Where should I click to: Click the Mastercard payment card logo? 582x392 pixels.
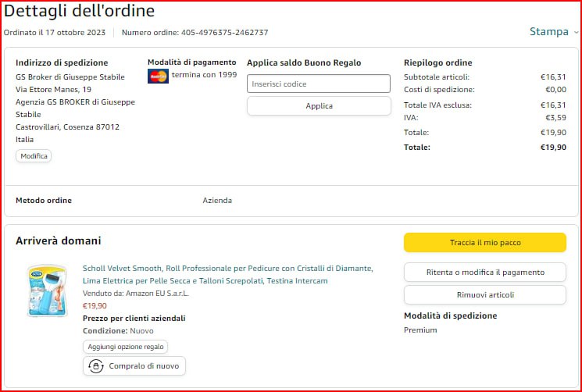[158, 76]
